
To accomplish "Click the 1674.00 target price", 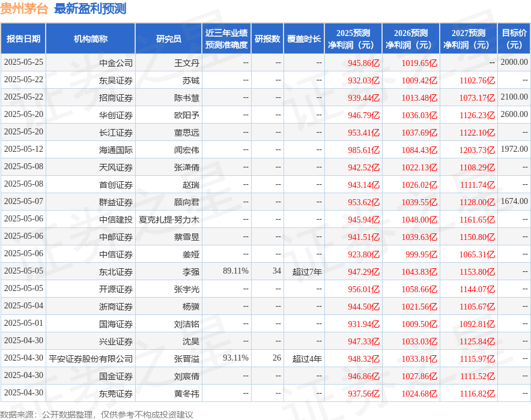I will [x=514, y=201].
